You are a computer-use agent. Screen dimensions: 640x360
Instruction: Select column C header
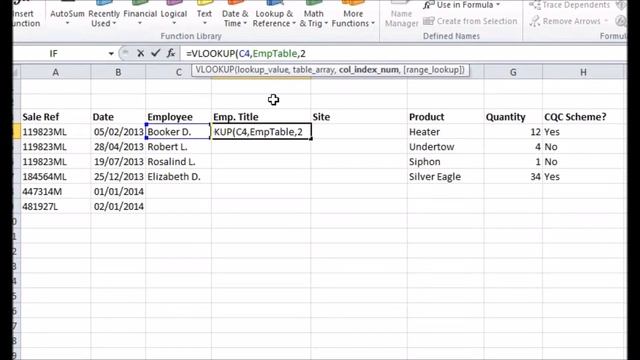[178, 72]
